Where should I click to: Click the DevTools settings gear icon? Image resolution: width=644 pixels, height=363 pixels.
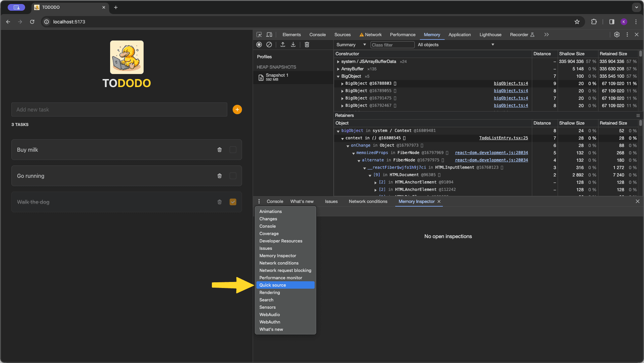tap(617, 34)
